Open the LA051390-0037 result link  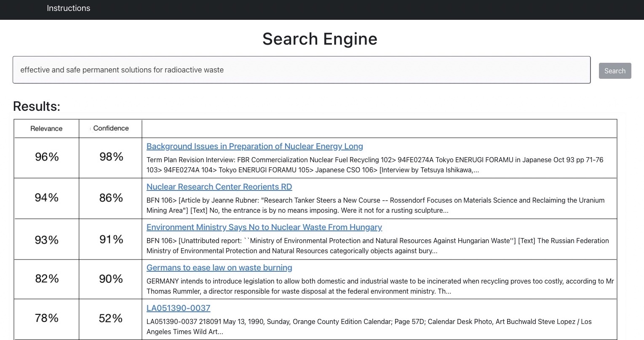(178, 308)
